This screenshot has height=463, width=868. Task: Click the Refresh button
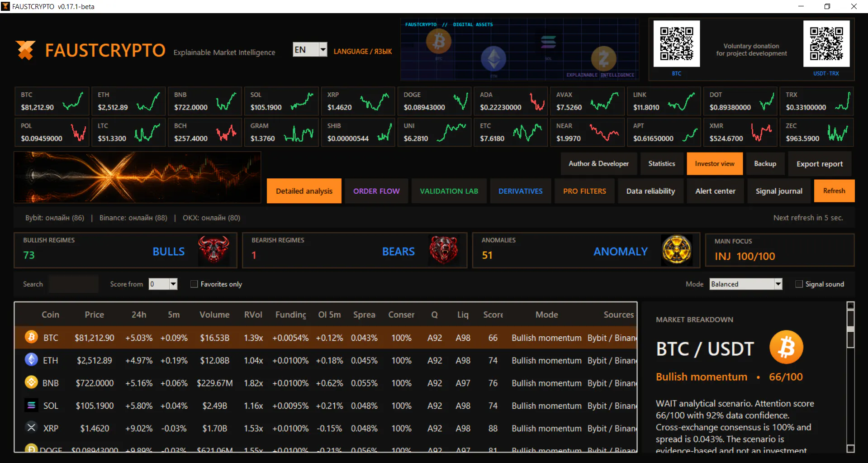tap(834, 191)
